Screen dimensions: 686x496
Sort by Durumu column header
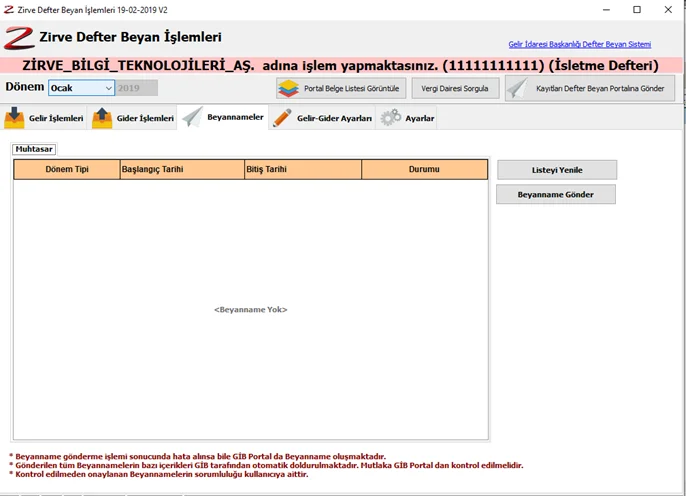pyautogui.click(x=424, y=169)
